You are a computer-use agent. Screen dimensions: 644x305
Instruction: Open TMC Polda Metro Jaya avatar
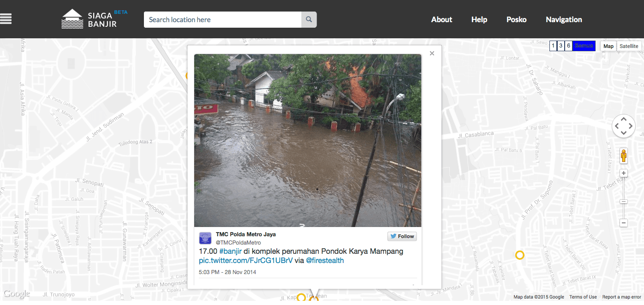pos(205,238)
